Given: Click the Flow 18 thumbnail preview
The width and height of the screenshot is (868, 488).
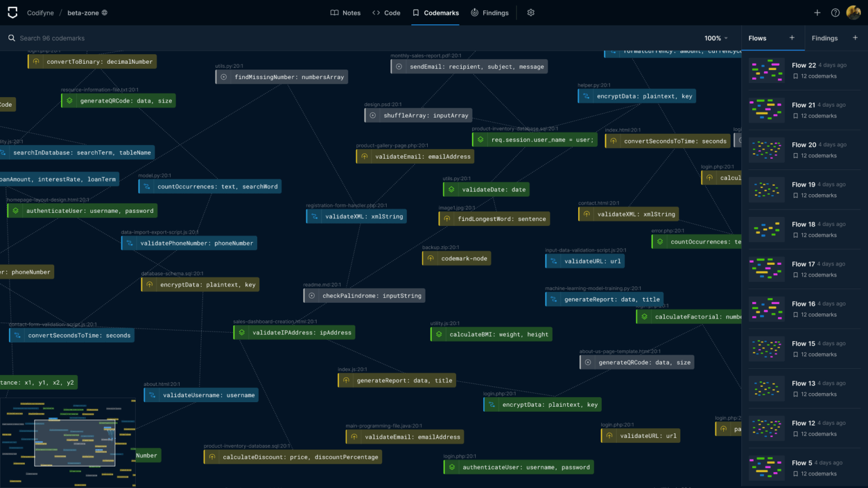Looking at the screenshot, I should click(766, 230).
